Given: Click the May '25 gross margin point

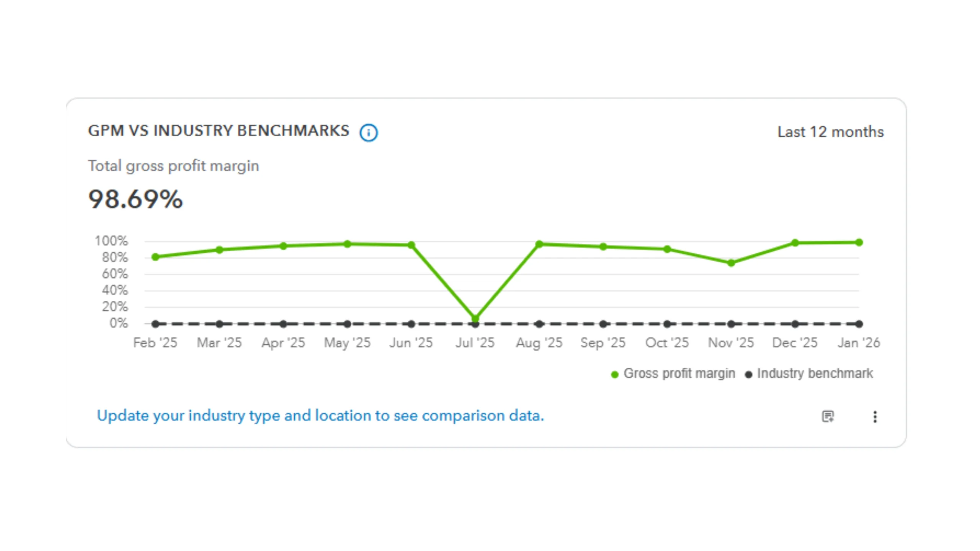Looking at the screenshot, I should click(347, 244).
